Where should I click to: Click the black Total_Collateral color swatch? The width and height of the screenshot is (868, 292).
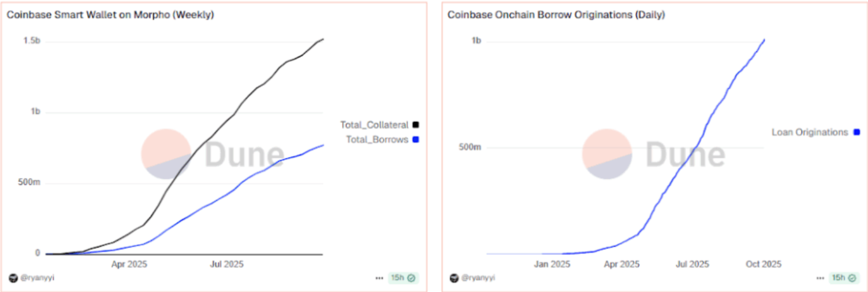point(416,125)
